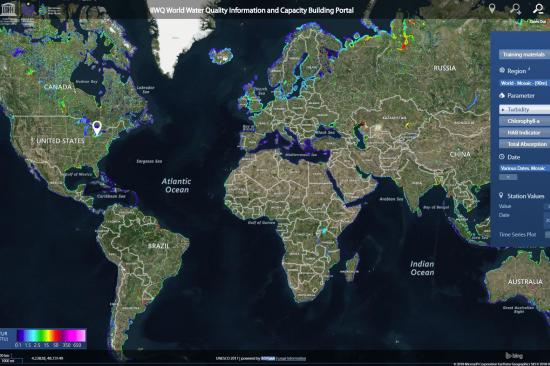The height and width of the screenshot is (366, 550).
Task: Click the zoom-out magnifier icon
Action: pos(538,9)
